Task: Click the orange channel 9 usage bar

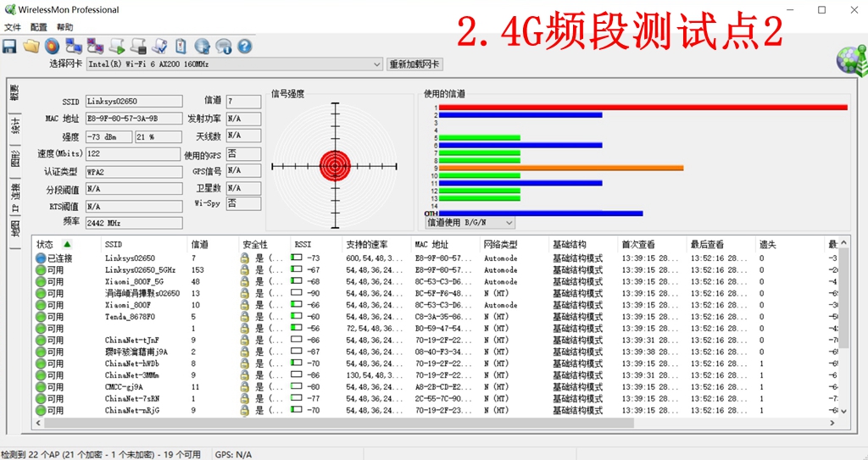Action: pyautogui.click(x=561, y=168)
